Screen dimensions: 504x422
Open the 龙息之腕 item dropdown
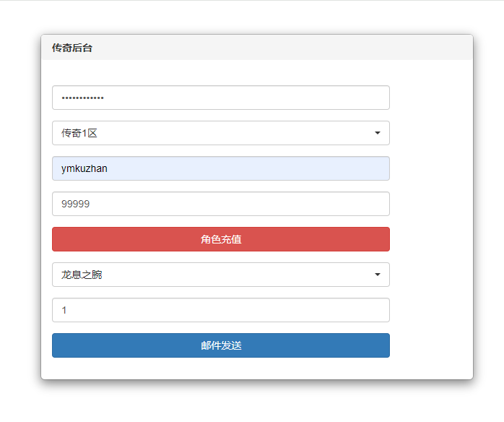point(220,275)
